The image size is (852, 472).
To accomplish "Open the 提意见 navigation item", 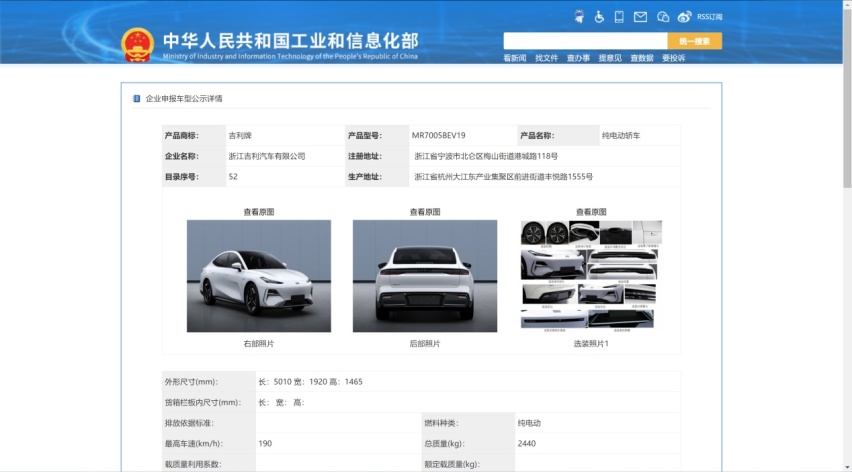I will 610,58.
